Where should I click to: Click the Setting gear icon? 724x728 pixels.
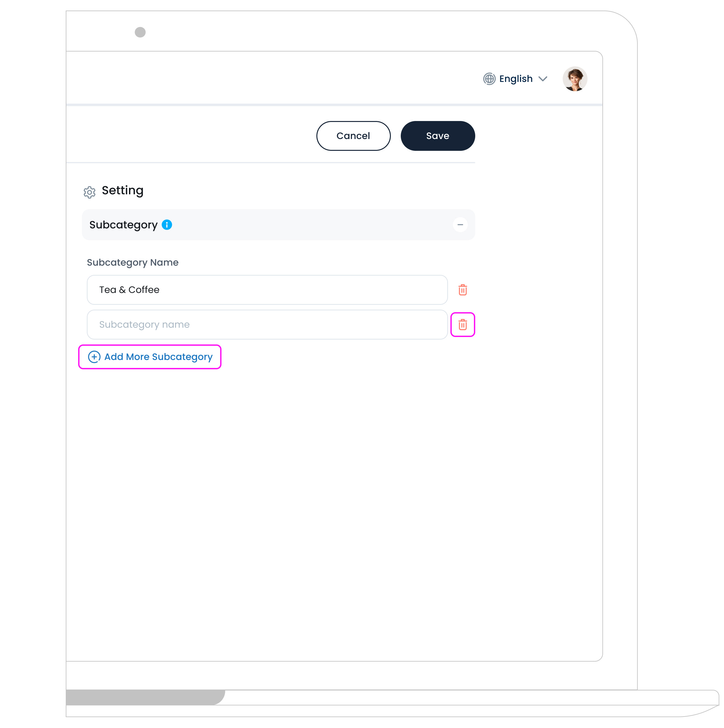89,192
